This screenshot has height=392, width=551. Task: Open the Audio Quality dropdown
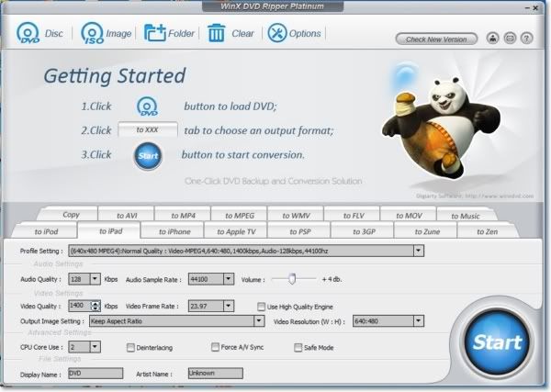coord(95,279)
